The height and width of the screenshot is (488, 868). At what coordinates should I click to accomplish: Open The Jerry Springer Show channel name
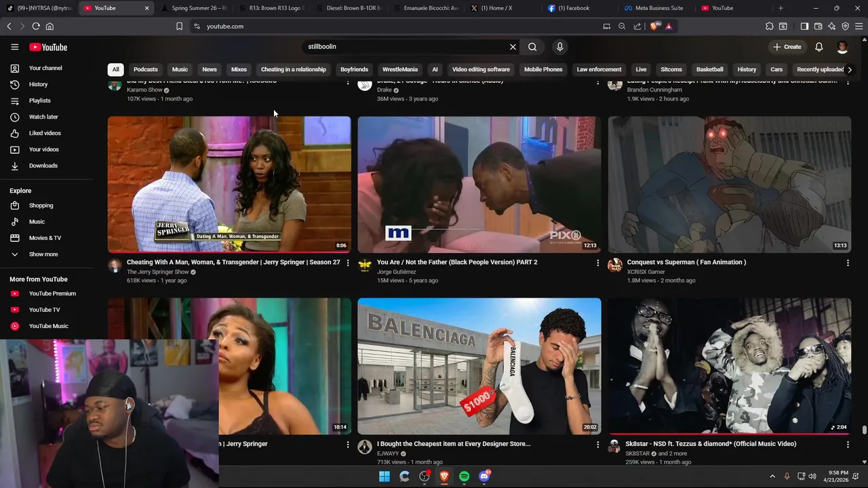point(157,272)
